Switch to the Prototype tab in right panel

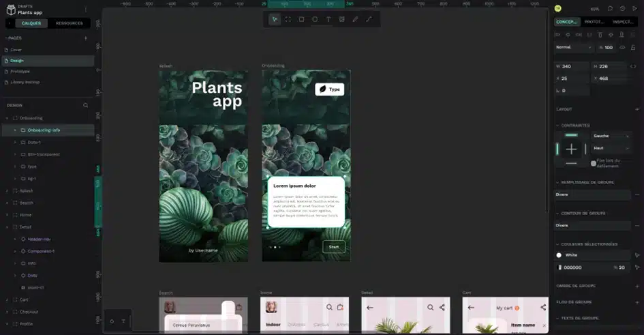click(x=594, y=22)
